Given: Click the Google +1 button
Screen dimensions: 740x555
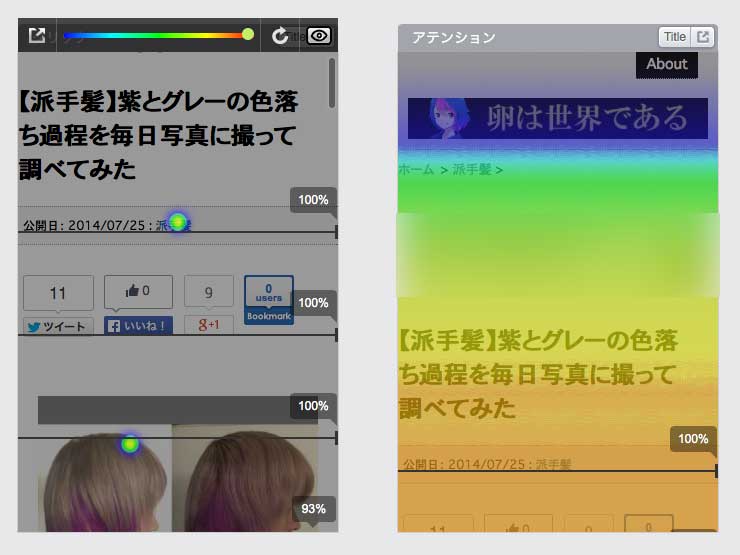Looking at the screenshot, I should click(209, 325).
